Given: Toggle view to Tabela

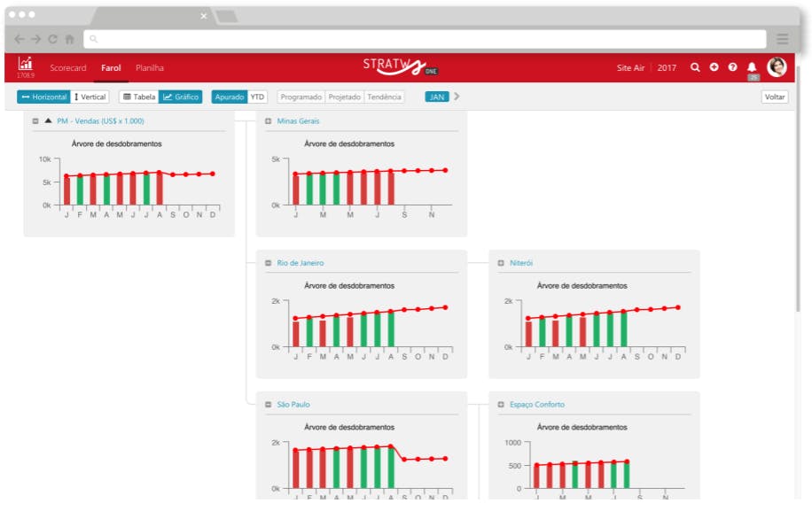Looking at the screenshot, I should coord(139,97).
